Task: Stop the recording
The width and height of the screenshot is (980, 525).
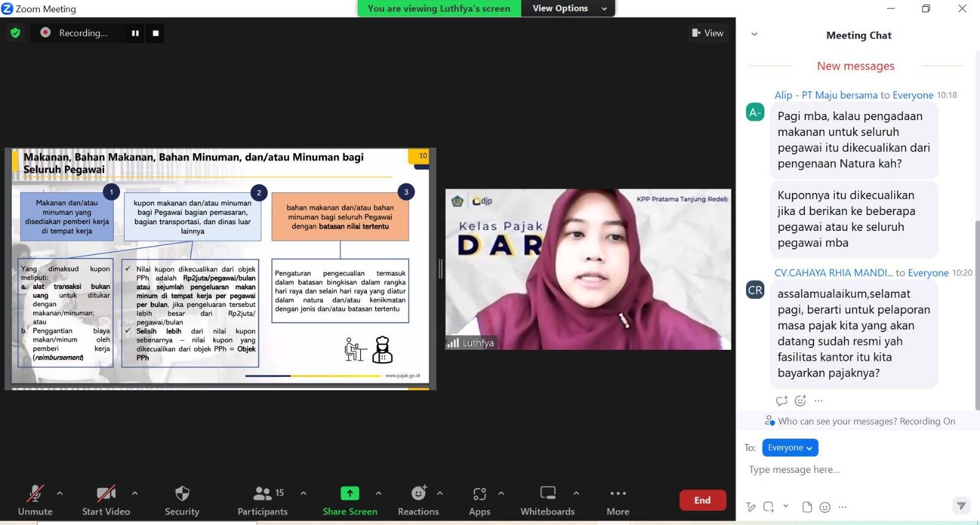Action: 156,33
